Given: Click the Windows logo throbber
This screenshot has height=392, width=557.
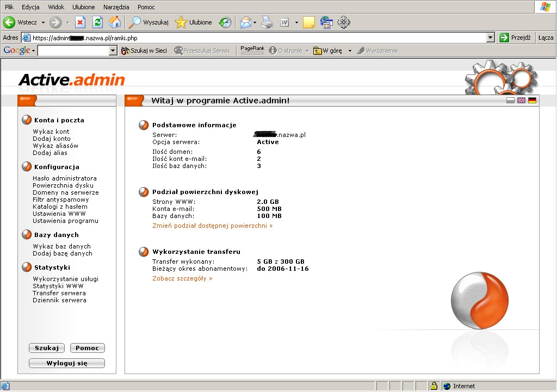Looking at the screenshot, I should pyautogui.click(x=545, y=7).
